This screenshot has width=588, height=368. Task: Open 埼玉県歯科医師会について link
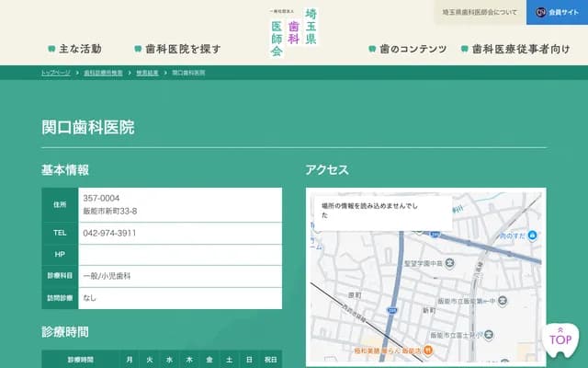[479, 13]
